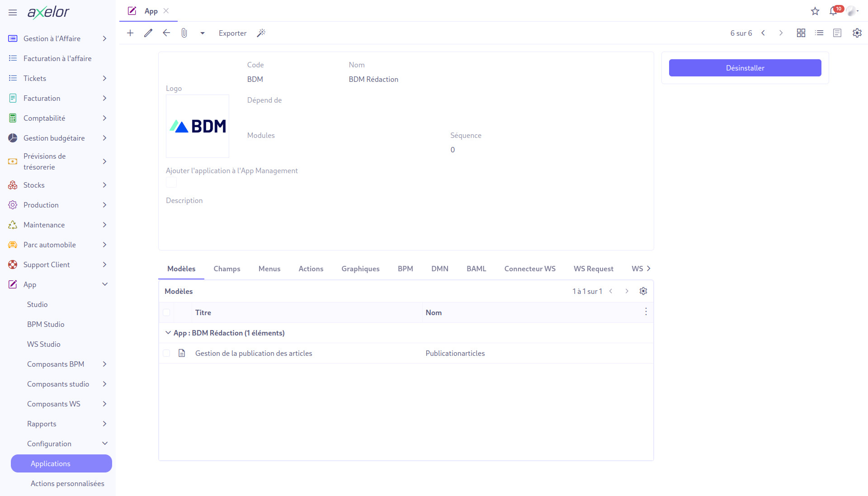This screenshot has width=868, height=496.
Task: Switch to cards grid view
Action: point(801,33)
